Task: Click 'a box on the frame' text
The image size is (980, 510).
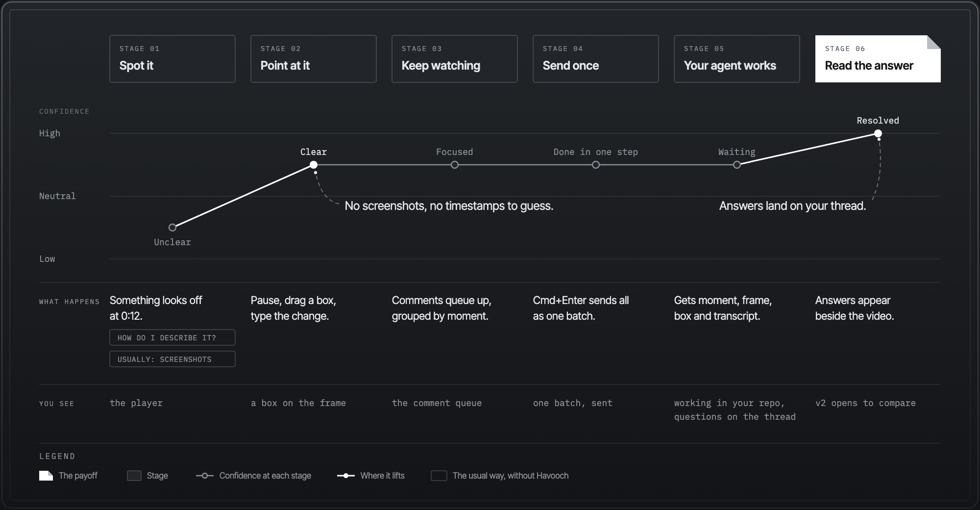Action: pos(298,403)
